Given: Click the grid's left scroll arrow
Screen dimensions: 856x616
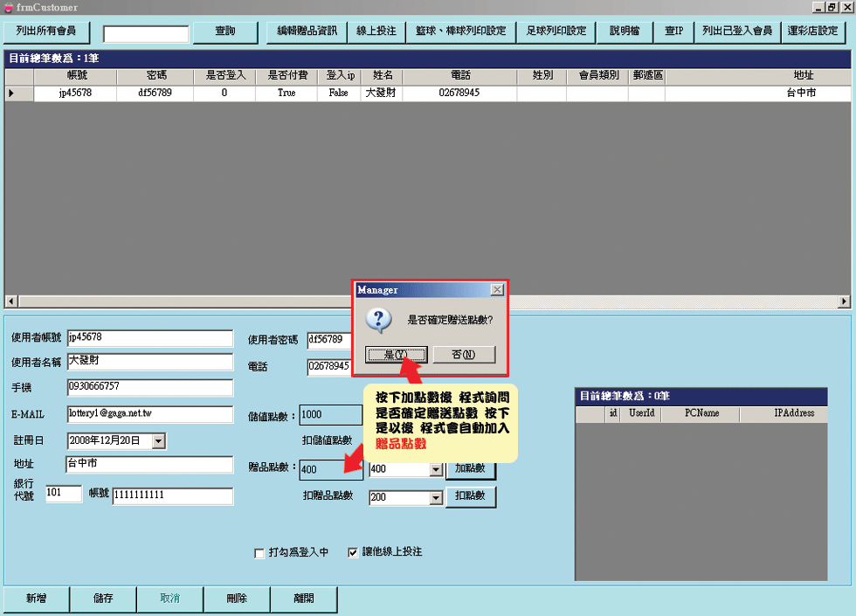Looking at the screenshot, I should [x=10, y=301].
